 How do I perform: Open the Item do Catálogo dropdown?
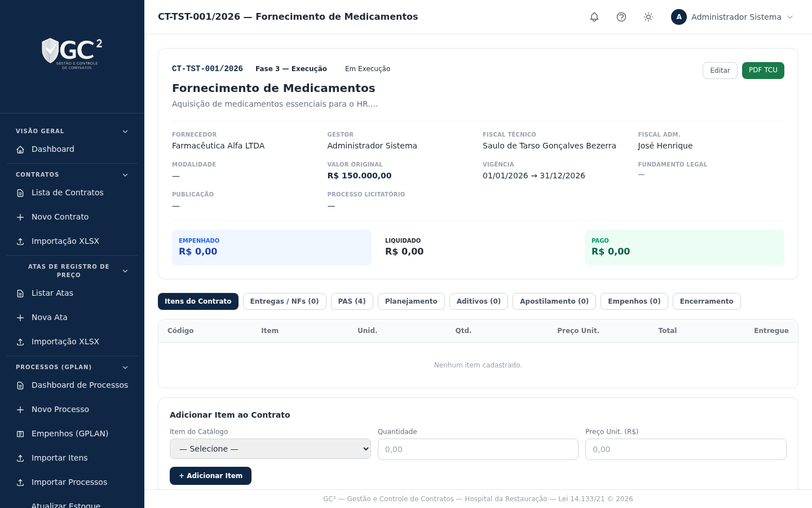click(270, 449)
